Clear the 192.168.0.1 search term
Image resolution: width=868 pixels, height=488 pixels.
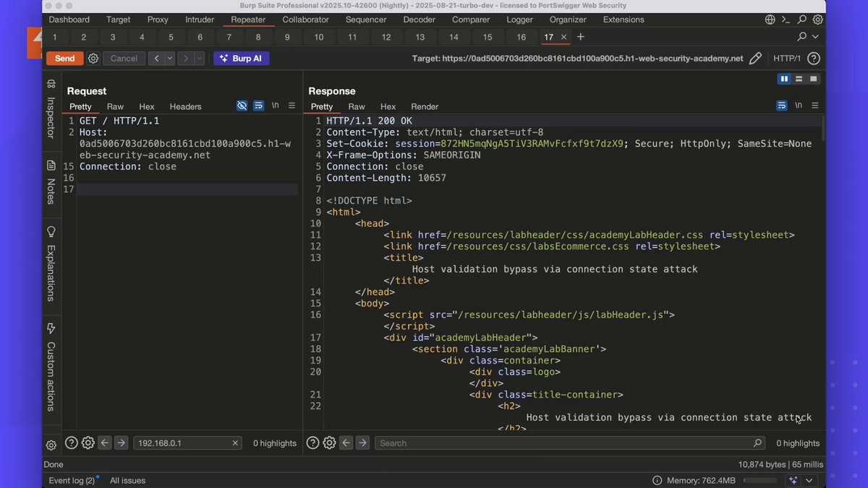(235, 443)
